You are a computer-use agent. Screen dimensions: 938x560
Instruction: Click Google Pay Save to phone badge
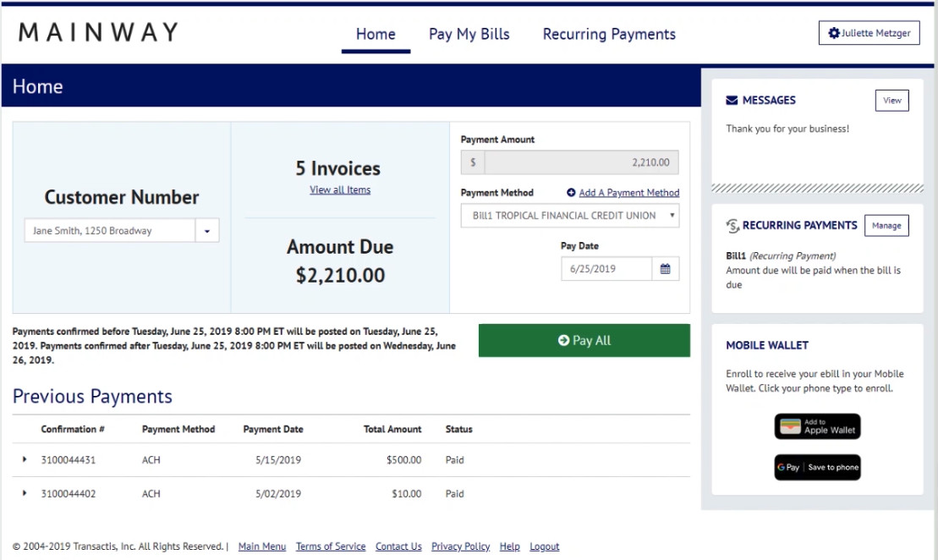[x=818, y=467]
